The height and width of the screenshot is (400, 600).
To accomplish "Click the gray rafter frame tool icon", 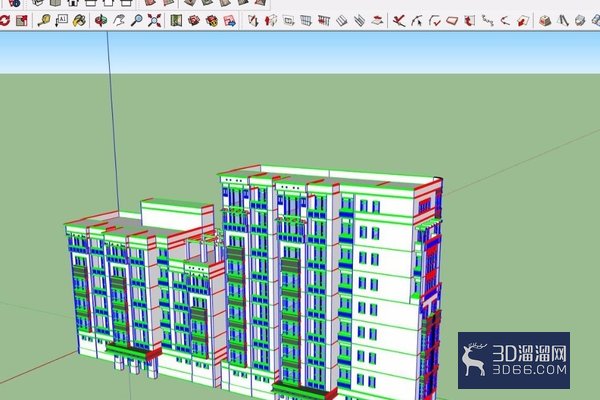I will click(x=562, y=20).
